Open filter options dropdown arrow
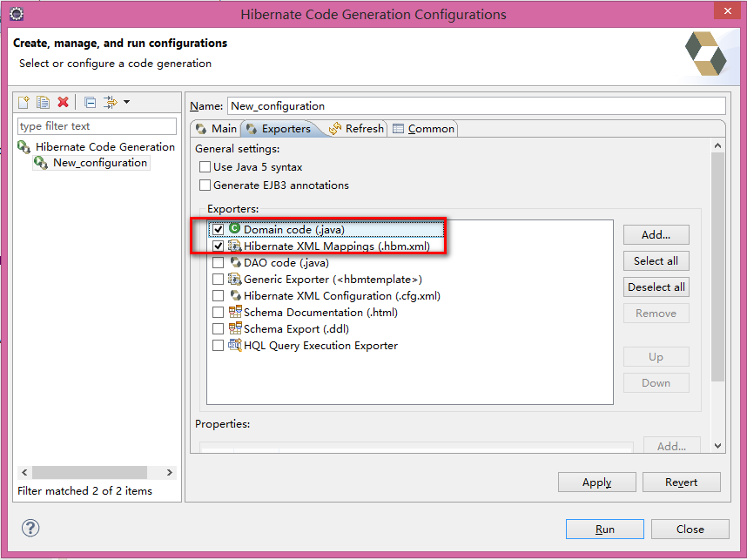The image size is (747, 560). click(x=127, y=102)
